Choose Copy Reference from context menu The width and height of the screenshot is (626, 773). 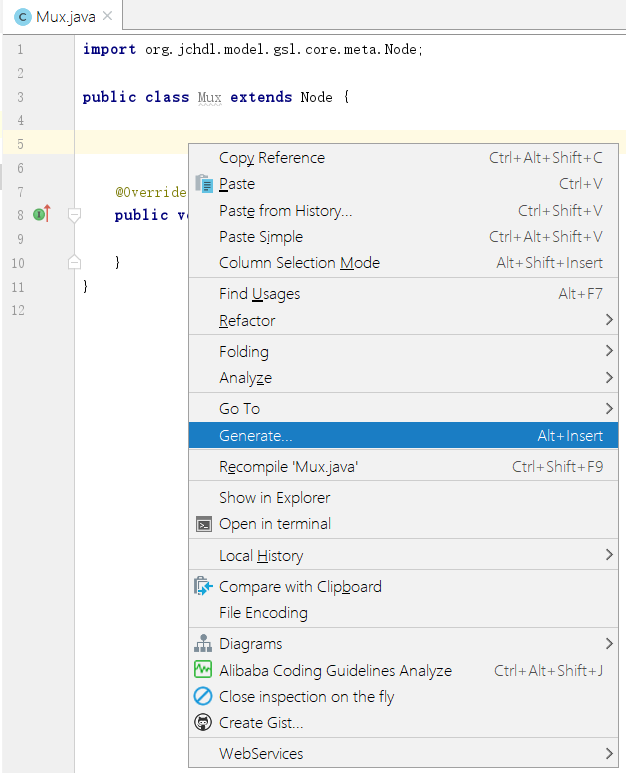click(x=403, y=158)
